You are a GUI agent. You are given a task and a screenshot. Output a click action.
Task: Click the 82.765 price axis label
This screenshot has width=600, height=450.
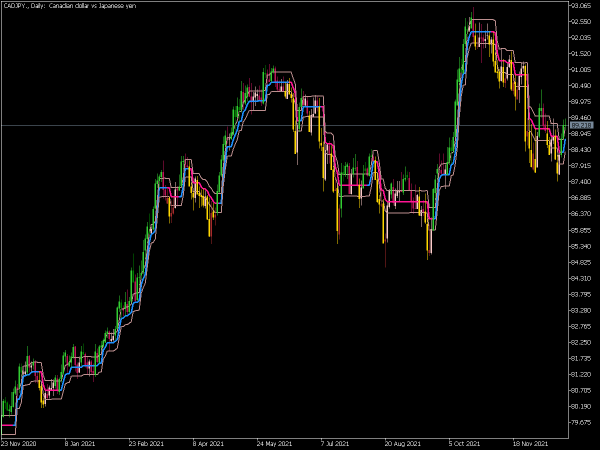pos(580,326)
